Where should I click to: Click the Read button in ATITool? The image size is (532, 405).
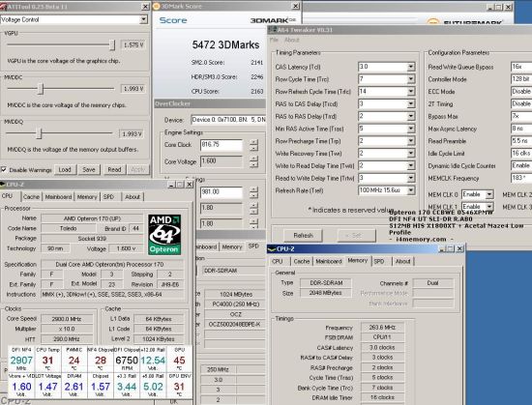pos(114,169)
